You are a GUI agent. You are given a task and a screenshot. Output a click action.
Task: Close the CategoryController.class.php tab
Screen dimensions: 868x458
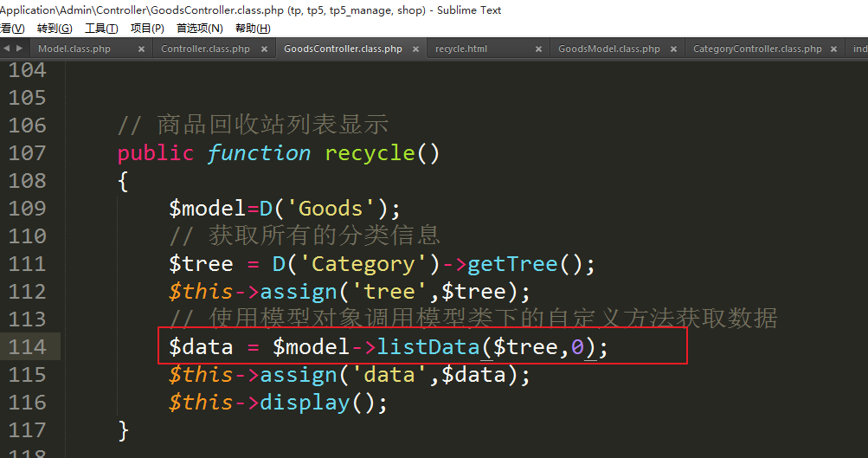(836, 49)
